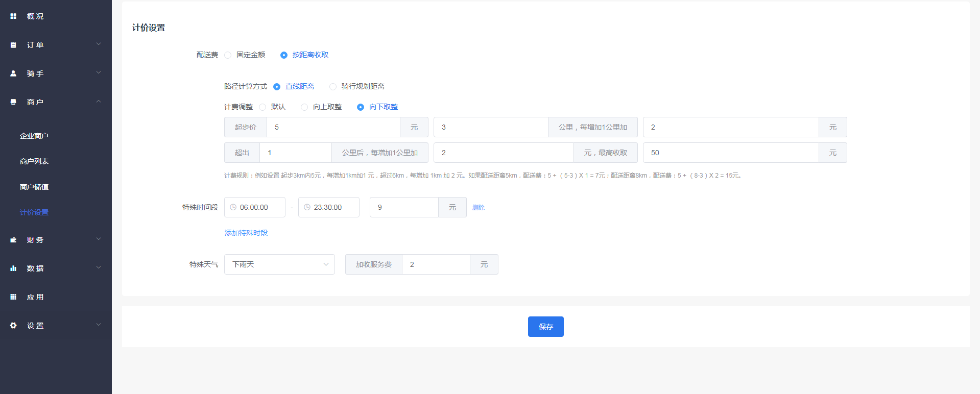Click the 每增加1公里加 amount input on first row
This screenshot has height=394, width=980.
click(731, 127)
